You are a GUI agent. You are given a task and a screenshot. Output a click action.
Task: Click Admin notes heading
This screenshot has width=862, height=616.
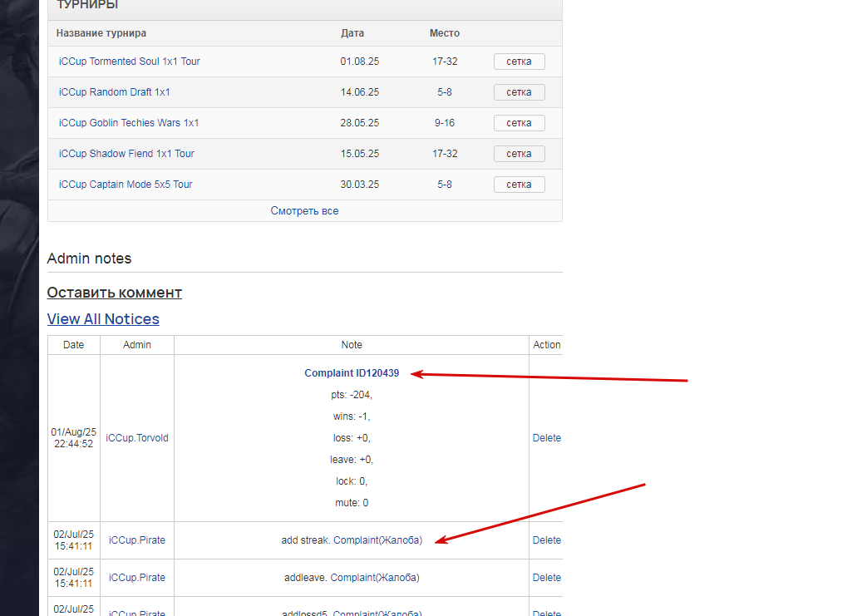(x=89, y=259)
